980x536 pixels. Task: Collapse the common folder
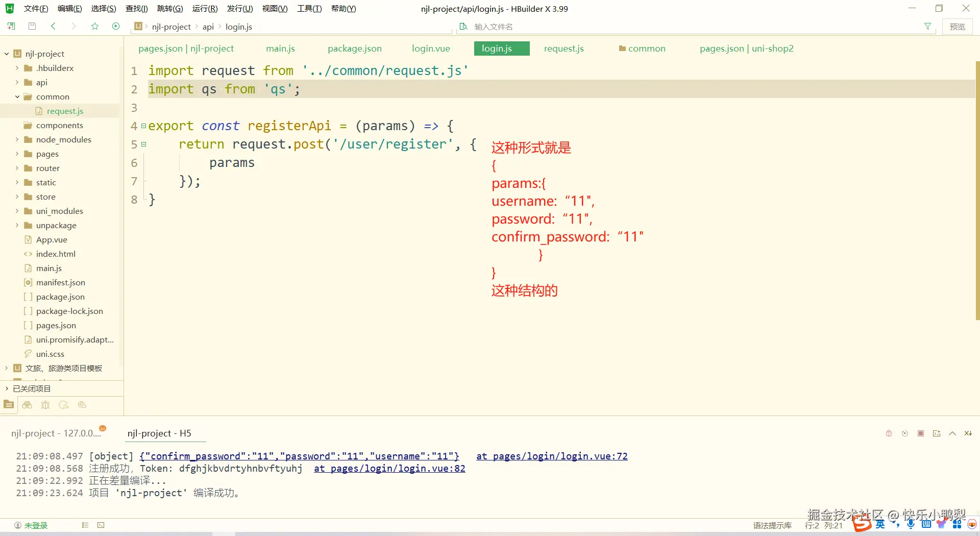(x=17, y=96)
